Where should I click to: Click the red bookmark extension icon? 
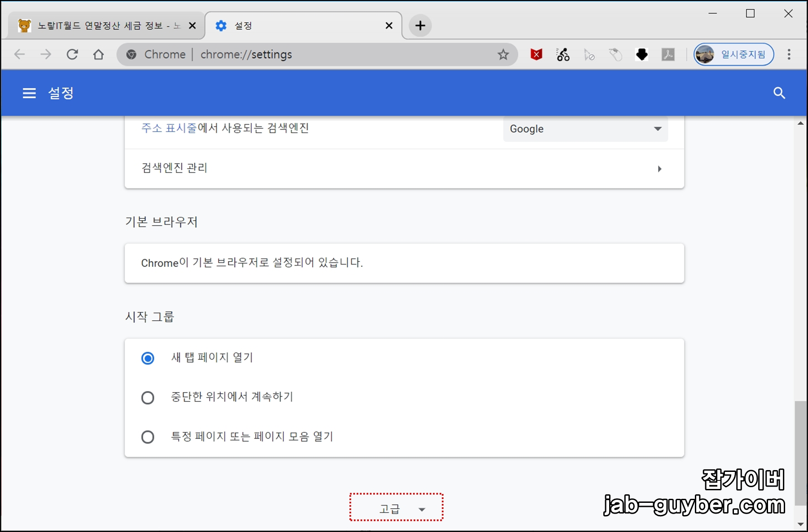(x=536, y=54)
